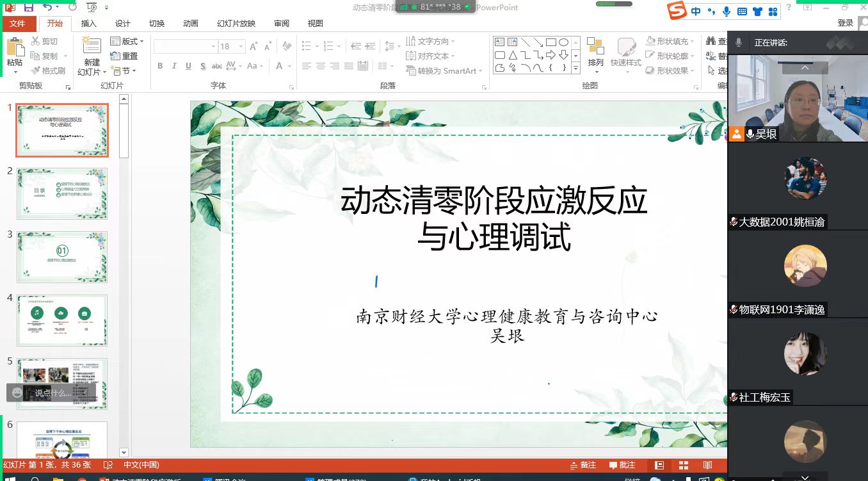868x481 pixels.
Task: Switch to the Slide Show (幻灯片放映) tab
Action: coord(236,24)
